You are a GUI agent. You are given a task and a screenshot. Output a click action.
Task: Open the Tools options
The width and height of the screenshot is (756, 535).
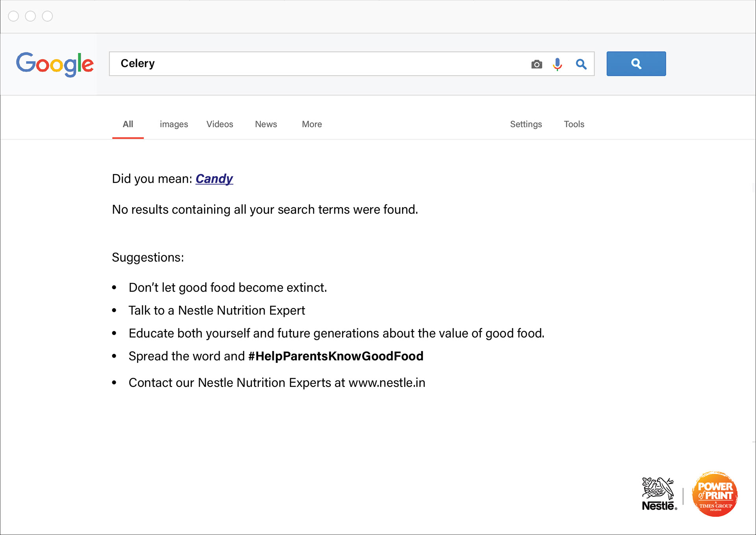click(x=574, y=124)
